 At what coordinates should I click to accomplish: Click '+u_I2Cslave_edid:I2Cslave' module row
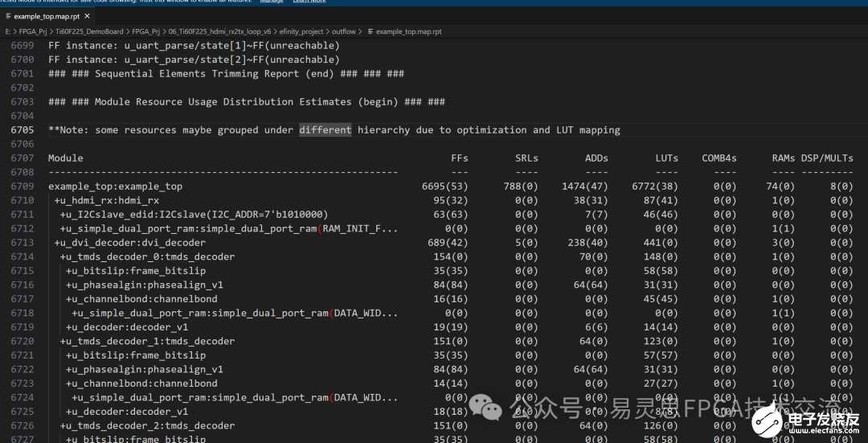(194, 215)
